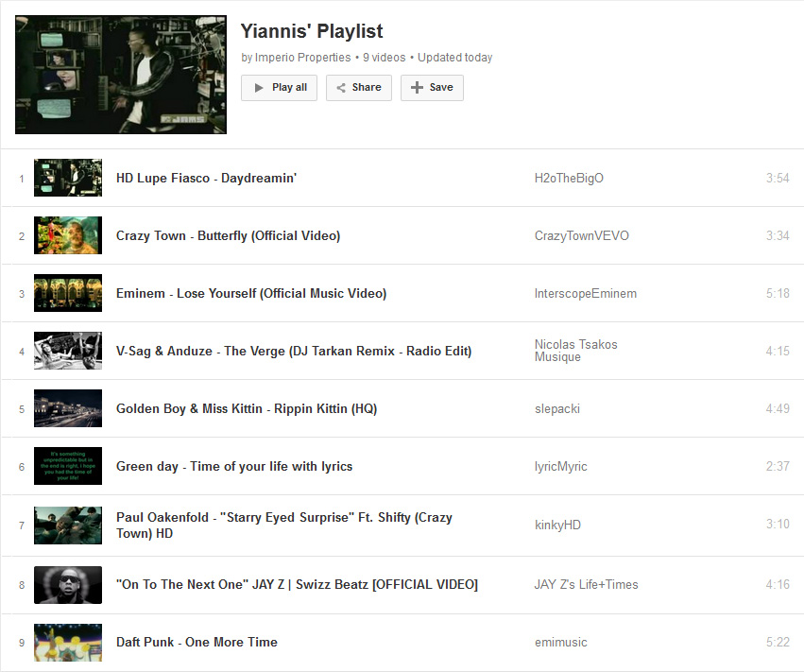Screen dimensions: 804x672
Task: Click the "Updated today" text
Action: coord(454,58)
